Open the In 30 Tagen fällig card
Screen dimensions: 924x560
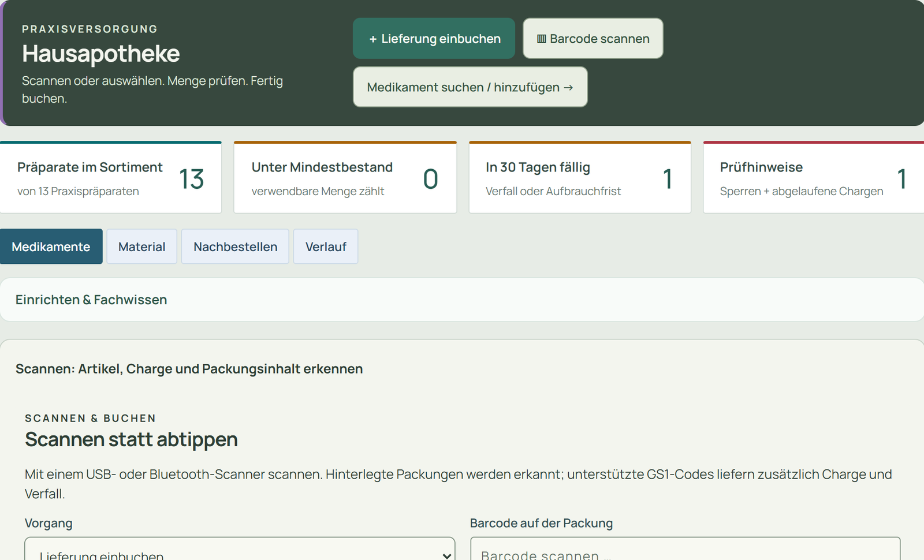pyautogui.click(x=580, y=178)
